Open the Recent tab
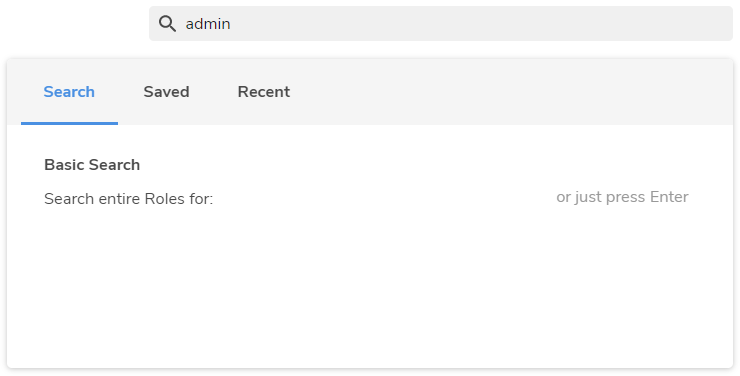This screenshot has height=376, width=740. pyautogui.click(x=264, y=92)
